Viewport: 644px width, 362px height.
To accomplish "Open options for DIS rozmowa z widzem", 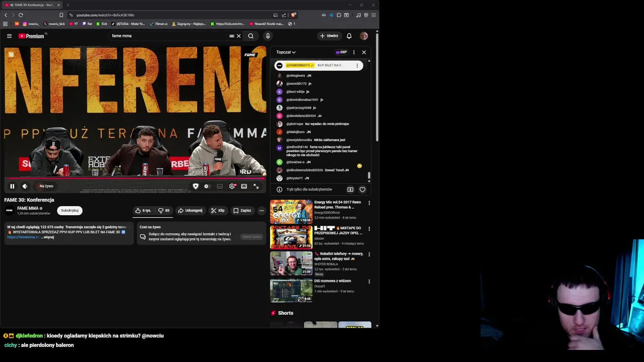I will click(369, 282).
